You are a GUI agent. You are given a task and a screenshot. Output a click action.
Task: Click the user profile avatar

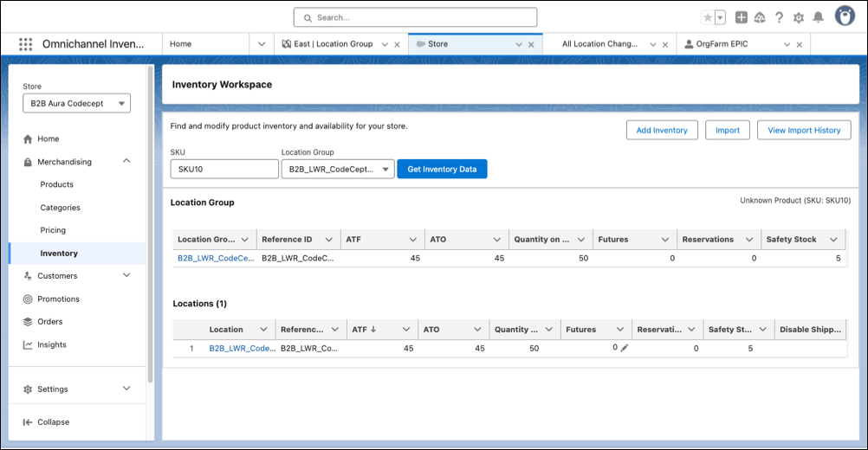click(x=845, y=16)
